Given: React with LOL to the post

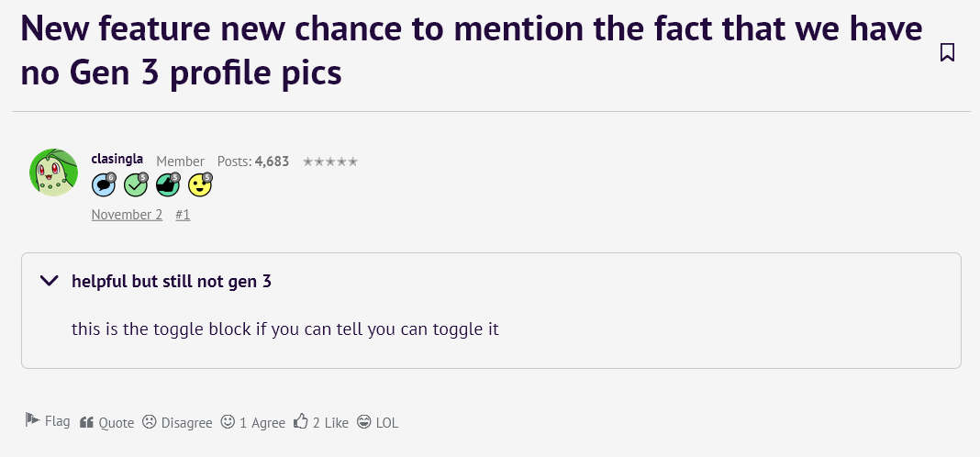Looking at the screenshot, I should click(x=377, y=422).
